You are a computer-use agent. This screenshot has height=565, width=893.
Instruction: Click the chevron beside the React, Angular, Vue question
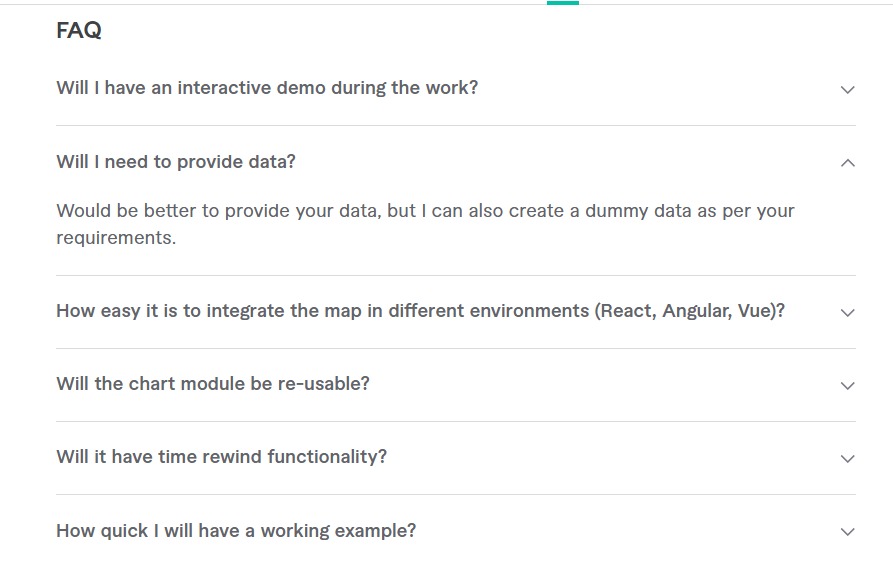847,312
